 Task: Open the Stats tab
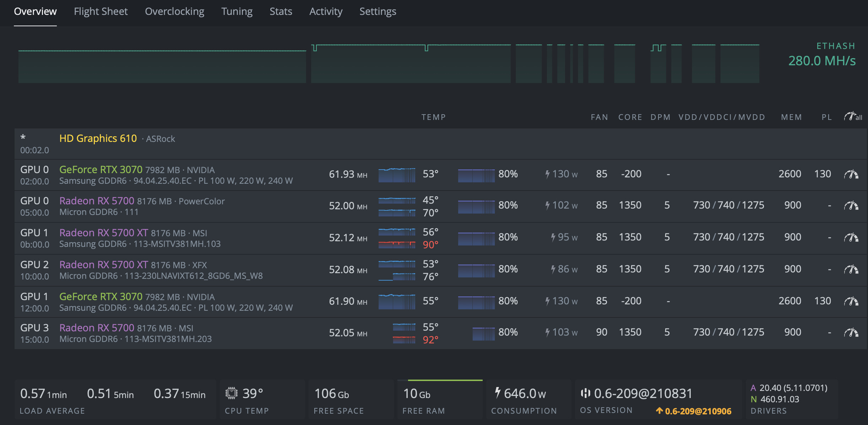click(x=281, y=12)
